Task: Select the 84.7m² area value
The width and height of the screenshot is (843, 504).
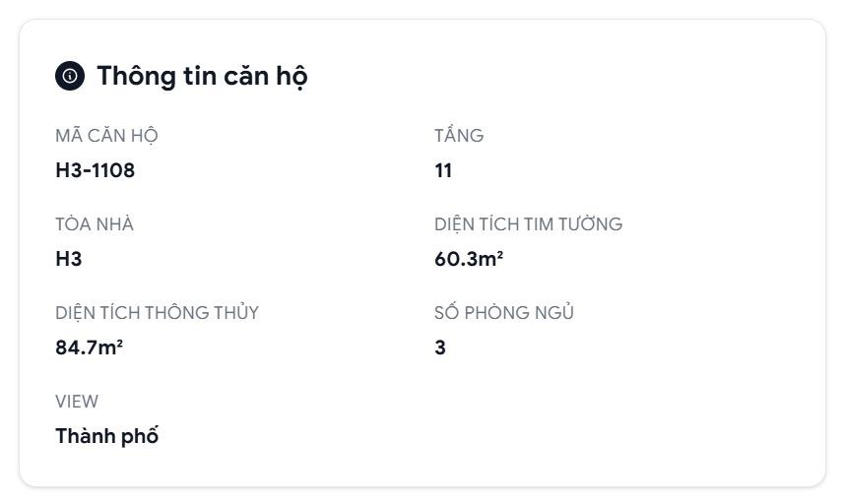Action: [89, 347]
